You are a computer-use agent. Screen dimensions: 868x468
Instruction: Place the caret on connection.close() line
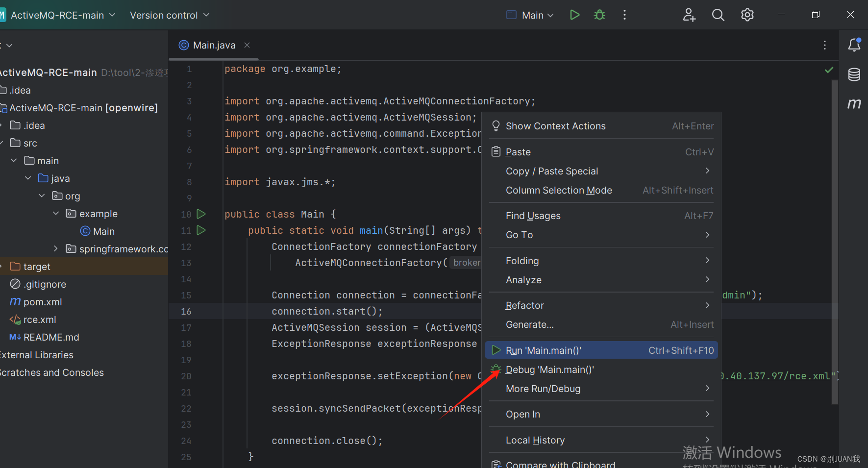point(327,441)
